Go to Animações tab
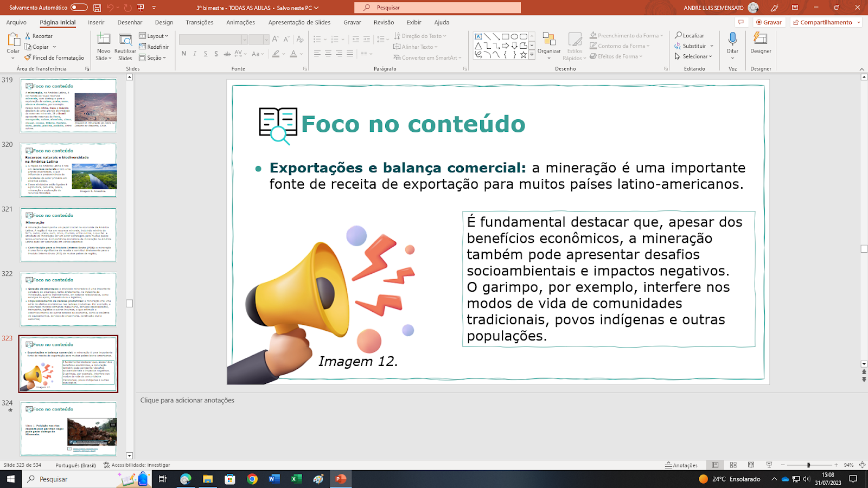 (240, 22)
